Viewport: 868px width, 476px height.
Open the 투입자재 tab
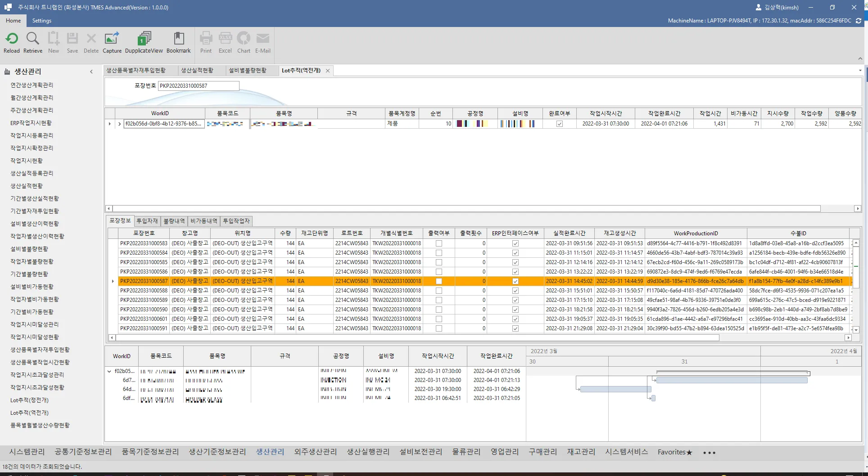click(147, 221)
